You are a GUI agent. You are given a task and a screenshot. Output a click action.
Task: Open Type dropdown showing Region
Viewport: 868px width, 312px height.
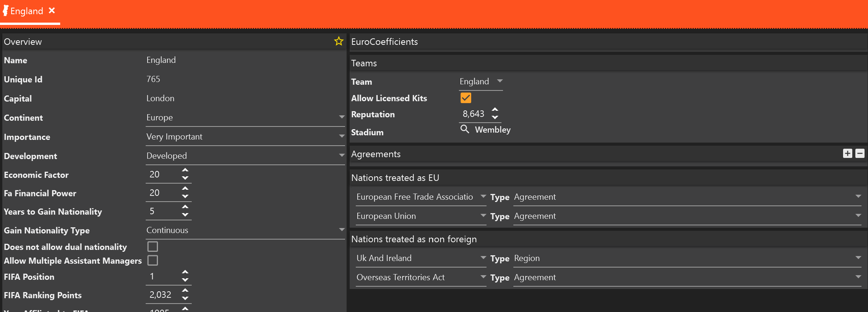coord(688,258)
